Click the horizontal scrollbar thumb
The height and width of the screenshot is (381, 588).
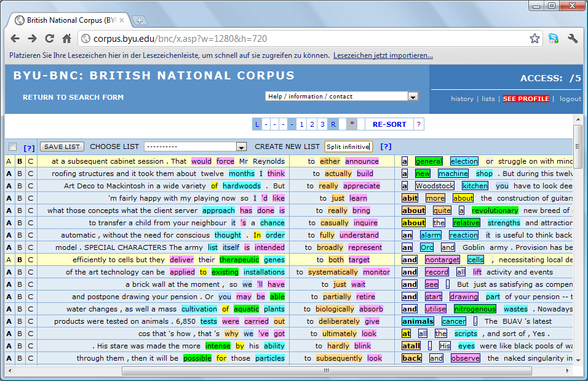click(x=327, y=371)
